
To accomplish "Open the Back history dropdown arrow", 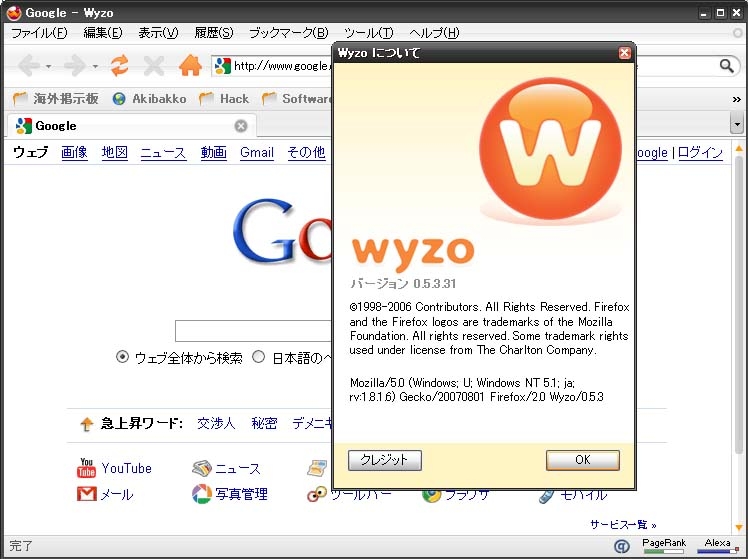I will [49, 66].
